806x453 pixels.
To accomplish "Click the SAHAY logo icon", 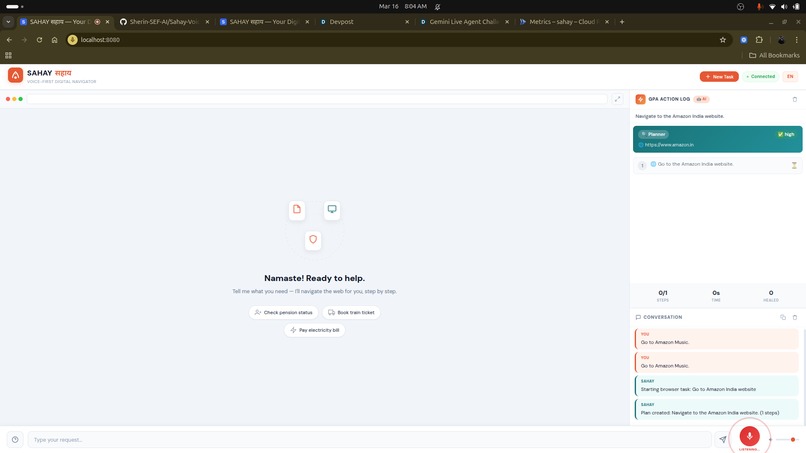I will [x=15, y=75].
